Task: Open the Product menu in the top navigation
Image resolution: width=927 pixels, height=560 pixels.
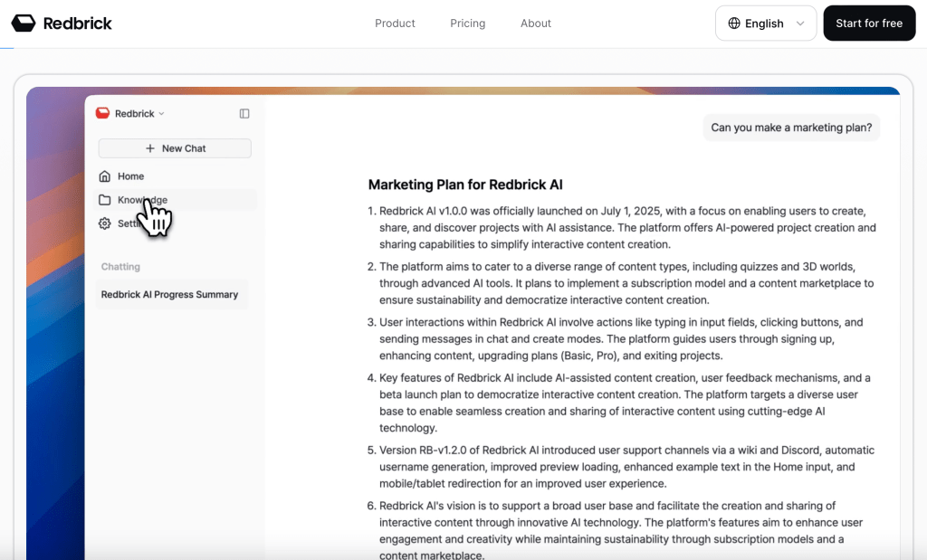Action: [x=395, y=24]
